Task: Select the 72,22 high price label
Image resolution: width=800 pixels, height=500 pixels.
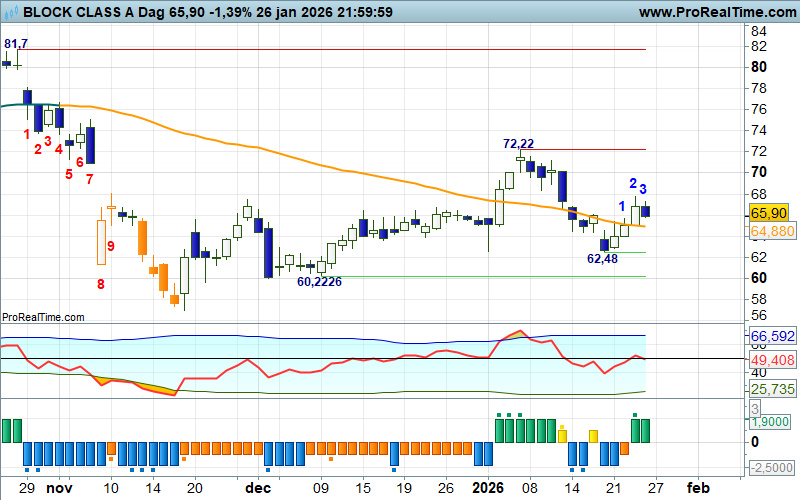Action: coord(517,144)
